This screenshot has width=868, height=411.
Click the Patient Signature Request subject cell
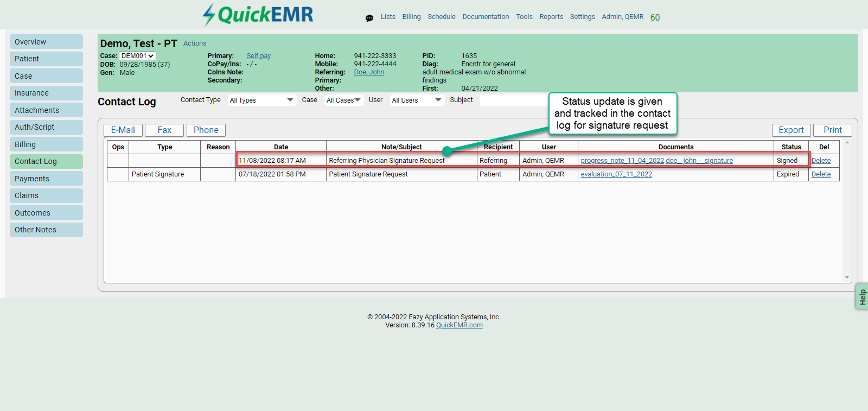point(401,174)
